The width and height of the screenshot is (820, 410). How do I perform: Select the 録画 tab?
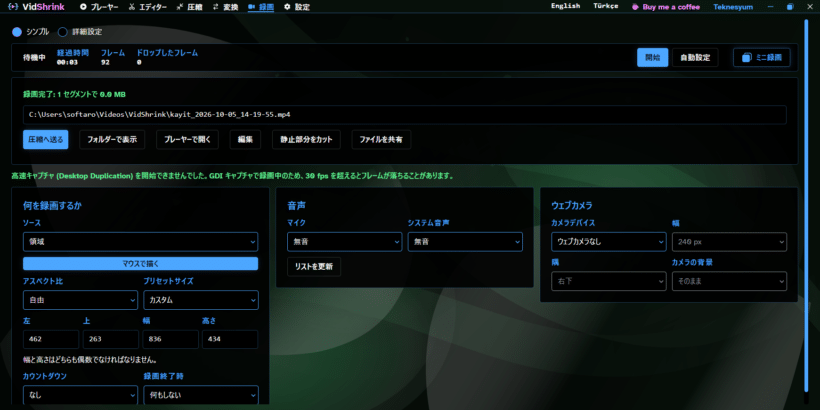[x=261, y=7]
